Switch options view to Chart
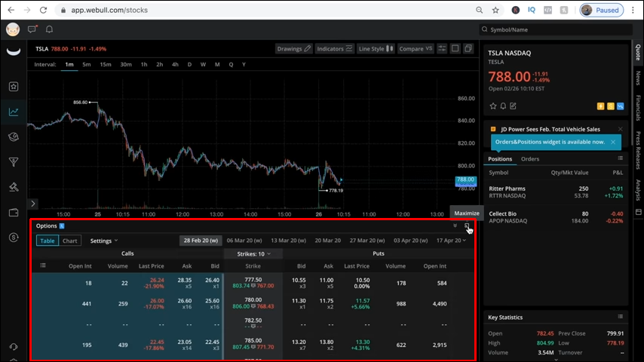Image resolution: width=644 pixels, height=362 pixels. [x=70, y=241]
